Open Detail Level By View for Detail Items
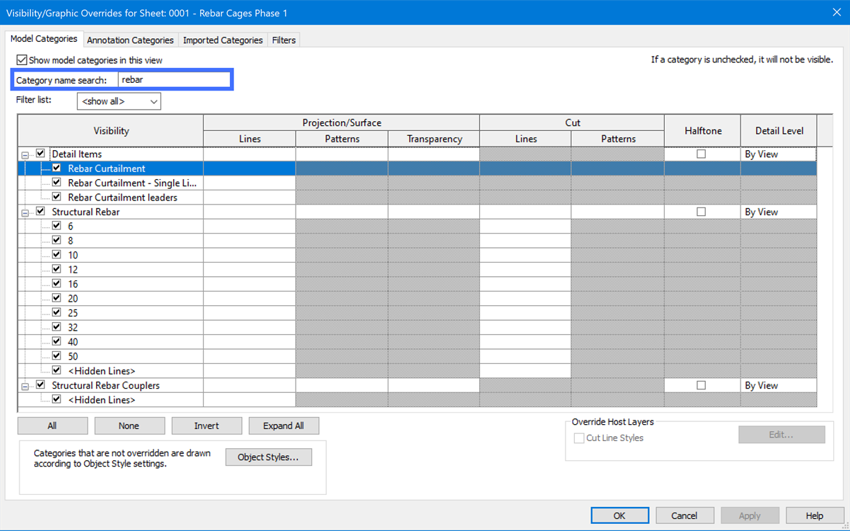The image size is (850, 531). [x=778, y=154]
